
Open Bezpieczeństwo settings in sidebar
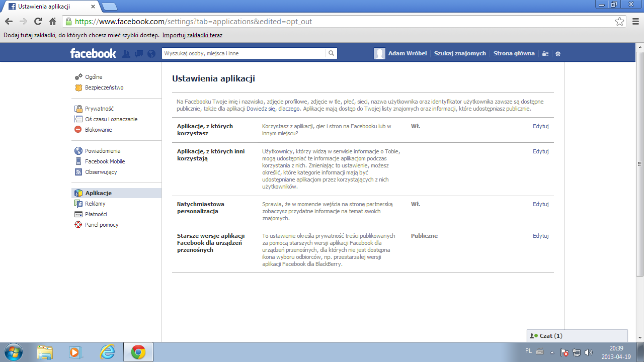[104, 87]
